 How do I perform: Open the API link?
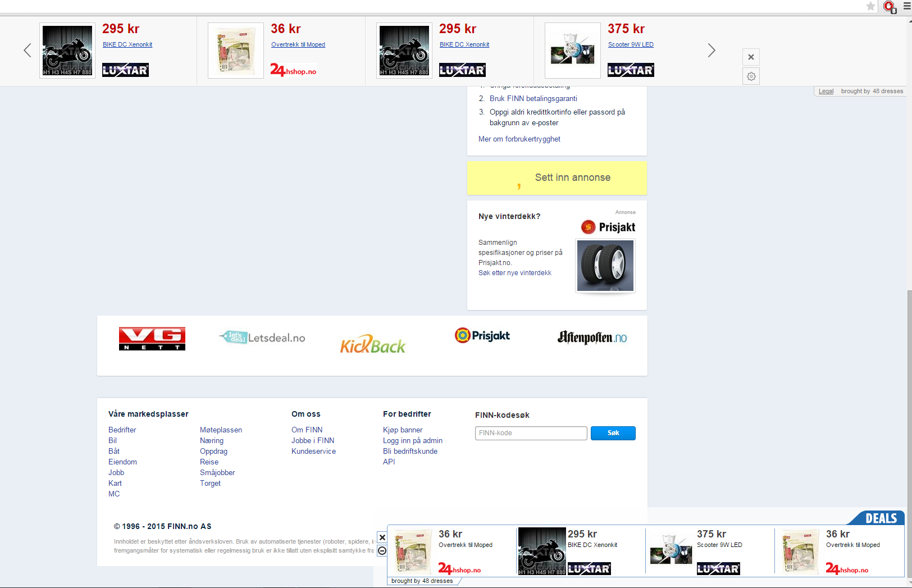pyautogui.click(x=389, y=462)
